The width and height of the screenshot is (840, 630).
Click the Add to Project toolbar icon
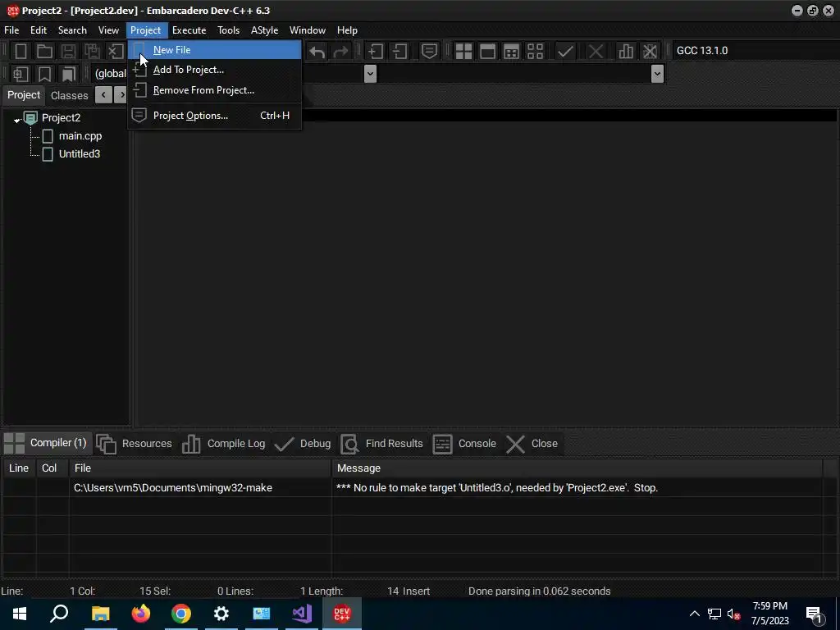376,51
